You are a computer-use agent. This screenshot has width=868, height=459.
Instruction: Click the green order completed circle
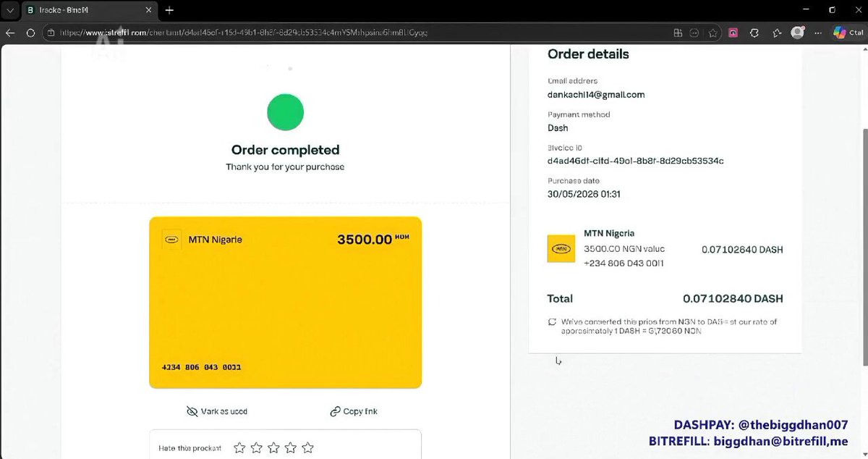point(285,113)
